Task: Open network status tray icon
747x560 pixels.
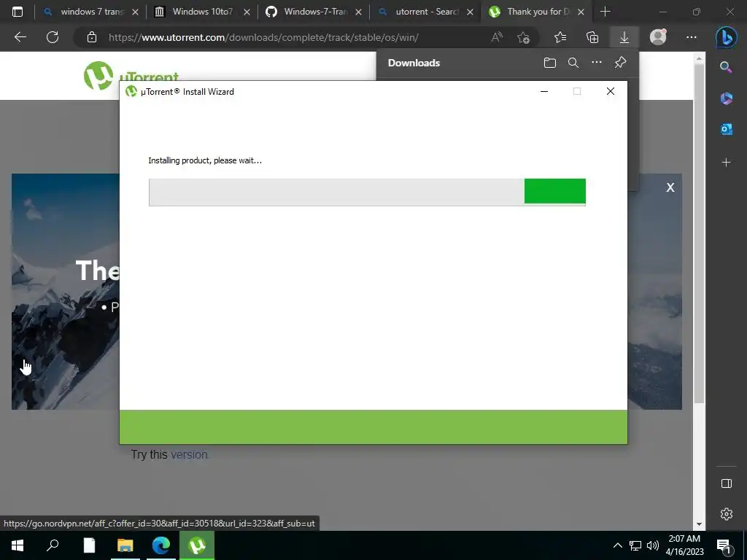Action: 635,545
